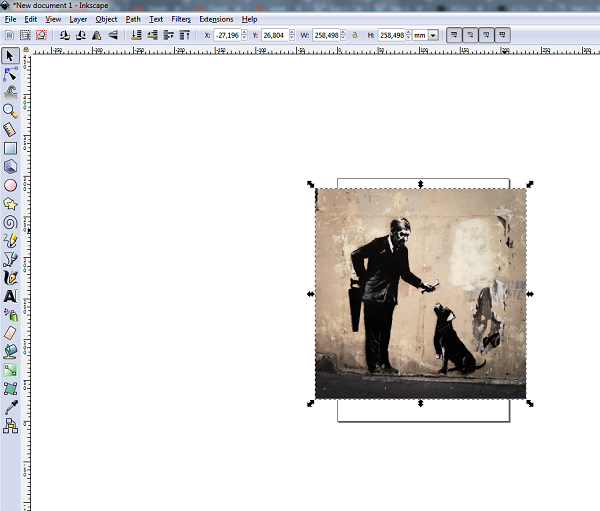Screen dimensions: 600x511
Task: Toggle move gradients with object
Action: click(x=486, y=35)
